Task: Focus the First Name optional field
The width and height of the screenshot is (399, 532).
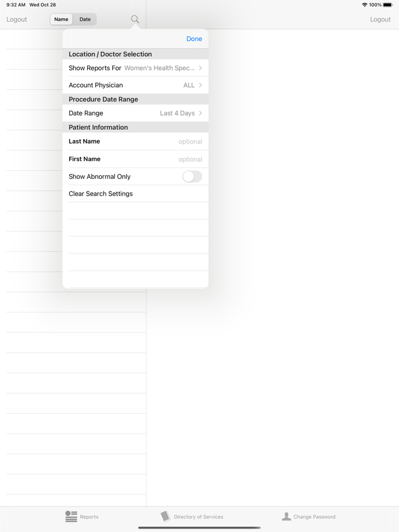Action: click(135, 159)
